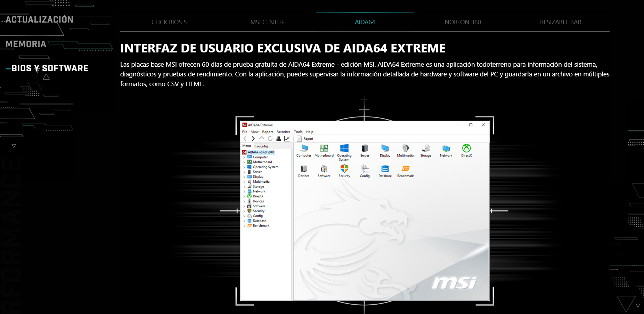The image size is (644, 314).
Task: Switch to the Favorites tab in left pane
Action: 262,146
